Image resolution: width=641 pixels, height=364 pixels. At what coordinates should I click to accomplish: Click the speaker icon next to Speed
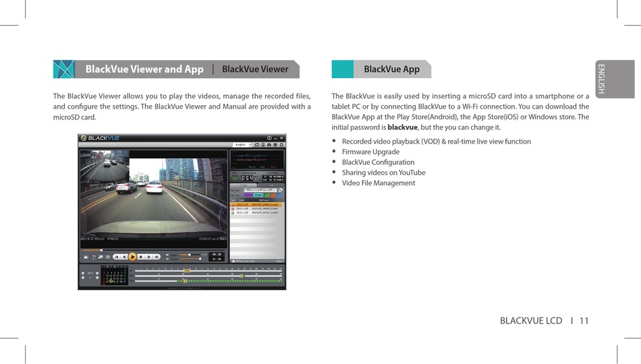click(167, 255)
